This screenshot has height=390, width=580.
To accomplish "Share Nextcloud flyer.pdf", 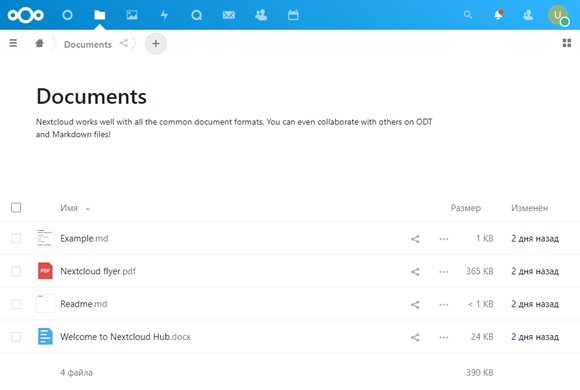I will (x=415, y=272).
